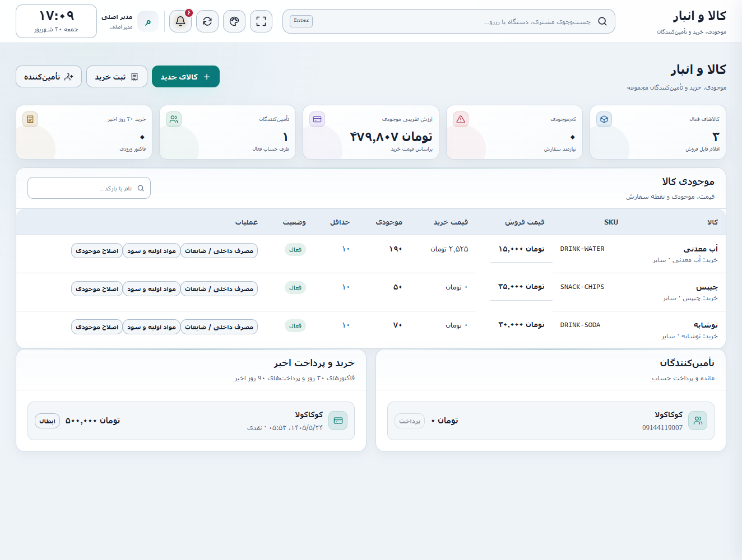Click the قیمت فروش column header

(x=525, y=222)
